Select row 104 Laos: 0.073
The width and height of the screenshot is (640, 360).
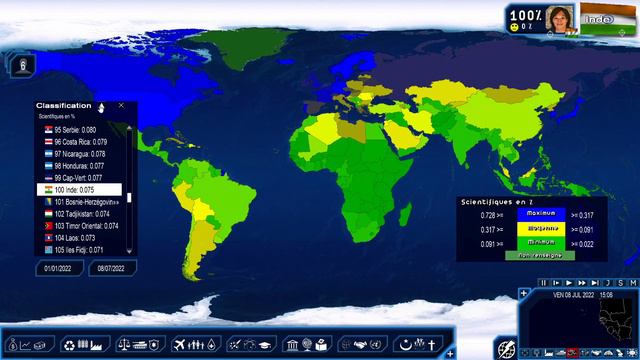coord(79,238)
